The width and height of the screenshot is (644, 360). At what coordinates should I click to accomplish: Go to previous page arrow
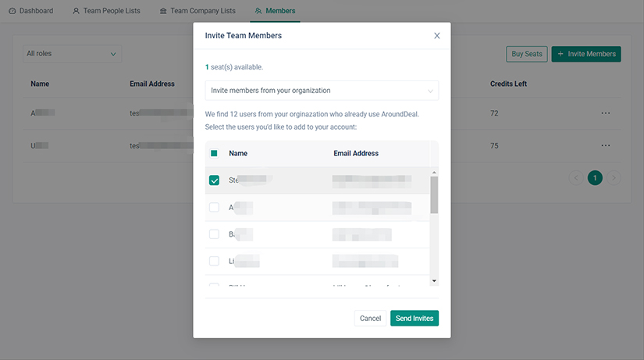[577, 178]
